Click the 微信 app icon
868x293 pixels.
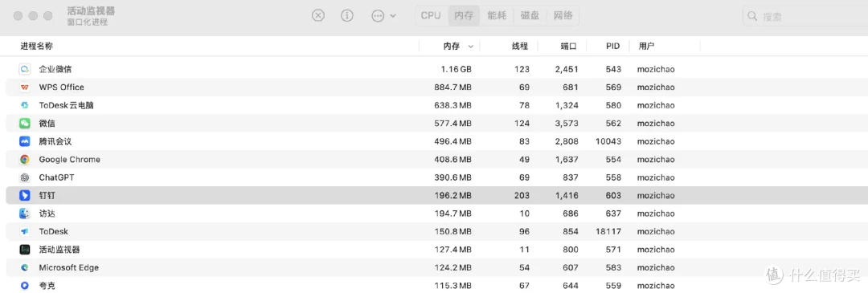(24, 124)
